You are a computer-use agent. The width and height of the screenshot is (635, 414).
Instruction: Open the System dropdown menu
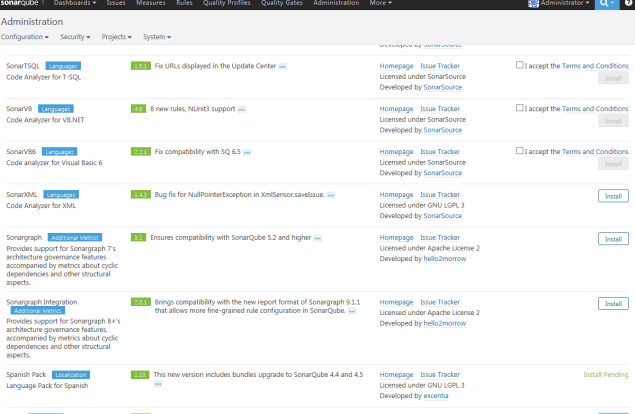coord(157,37)
